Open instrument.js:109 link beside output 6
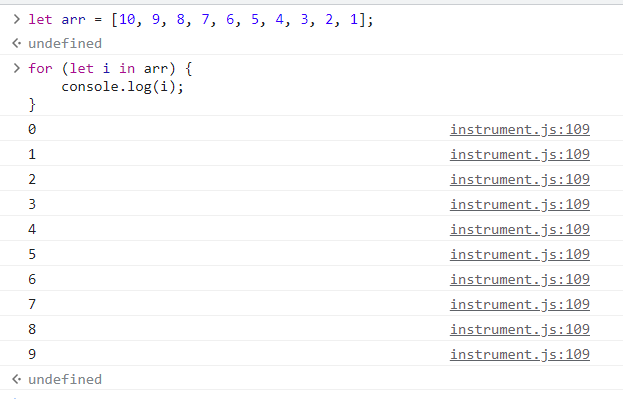Screen dimensions: 623x399 tap(520, 280)
